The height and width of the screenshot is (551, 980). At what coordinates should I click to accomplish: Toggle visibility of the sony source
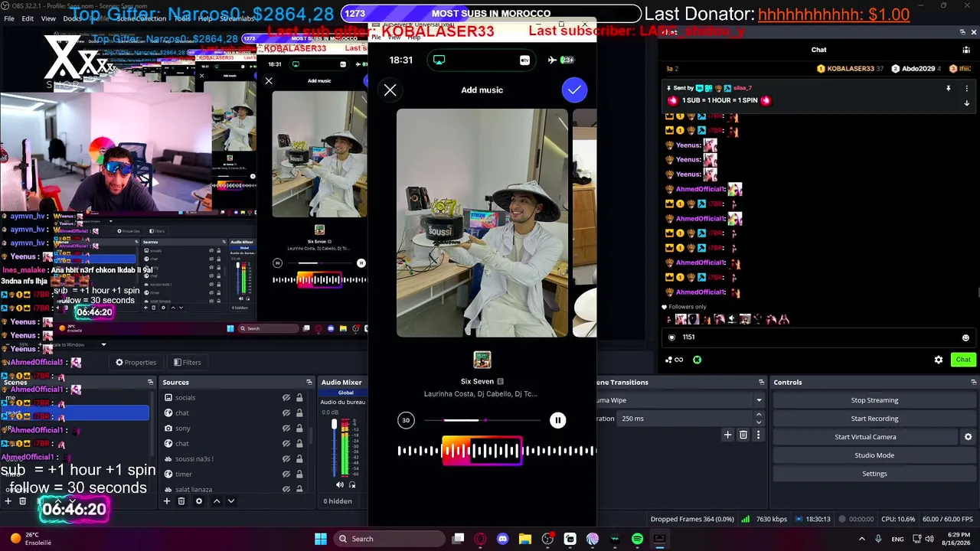[x=286, y=429]
